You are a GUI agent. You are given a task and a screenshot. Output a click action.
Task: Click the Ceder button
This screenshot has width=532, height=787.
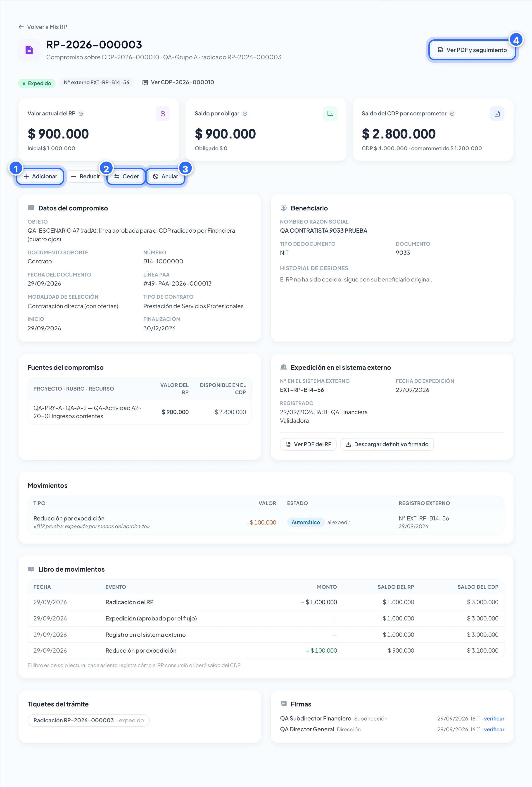pyautogui.click(x=126, y=176)
